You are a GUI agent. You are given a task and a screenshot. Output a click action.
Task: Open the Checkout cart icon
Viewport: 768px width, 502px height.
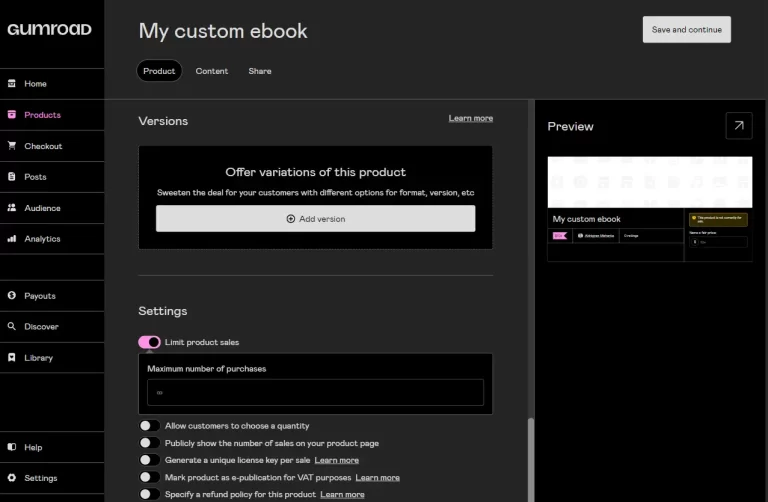click(x=12, y=145)
